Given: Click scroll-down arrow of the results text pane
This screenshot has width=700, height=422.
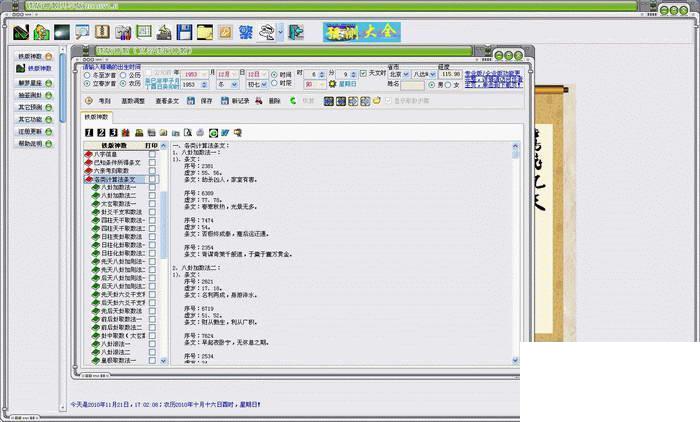Looking at the screenshot, I should (x=515, y=360).
